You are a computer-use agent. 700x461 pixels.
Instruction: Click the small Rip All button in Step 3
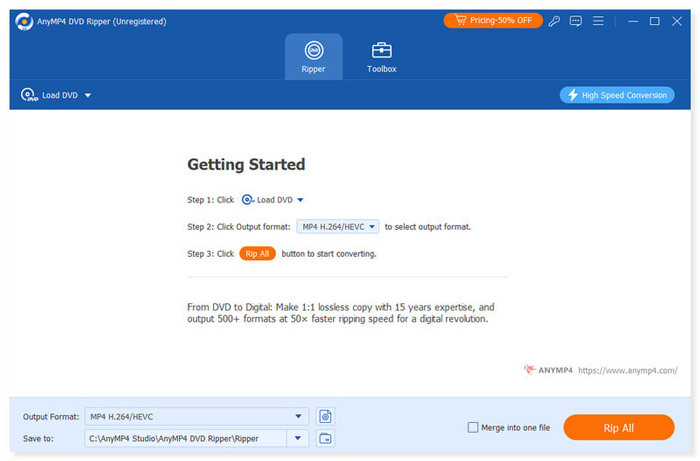257,253
